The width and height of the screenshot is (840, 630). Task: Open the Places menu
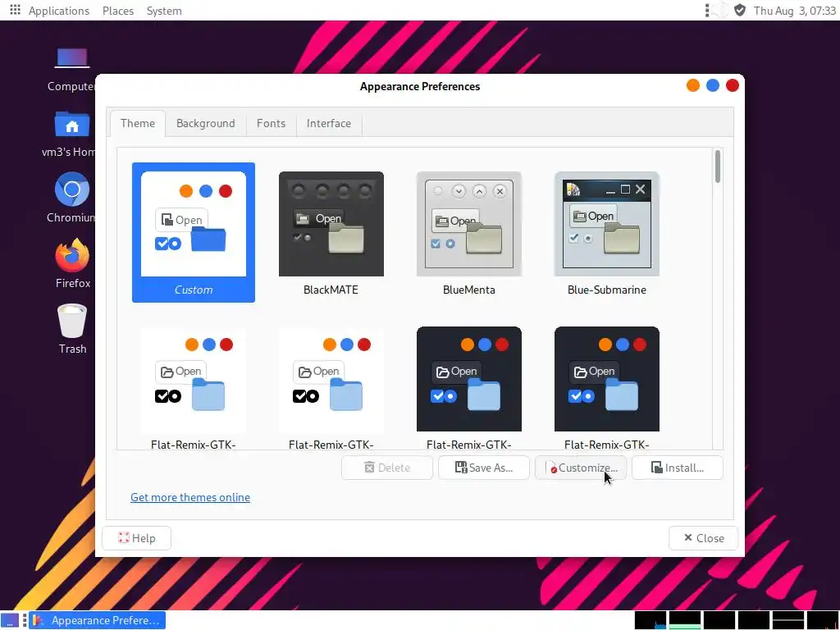coord(118,11)
